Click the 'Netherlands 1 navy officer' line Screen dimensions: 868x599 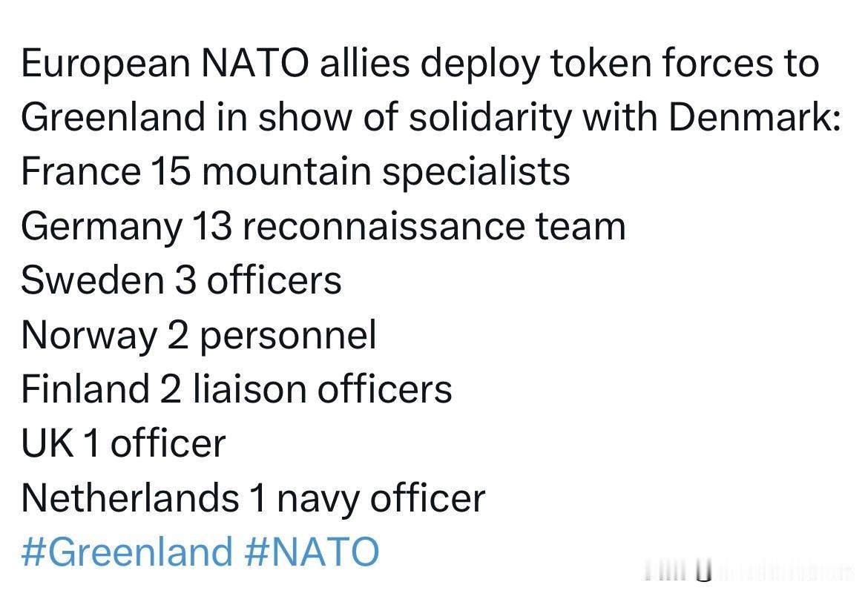coord(253,499)
